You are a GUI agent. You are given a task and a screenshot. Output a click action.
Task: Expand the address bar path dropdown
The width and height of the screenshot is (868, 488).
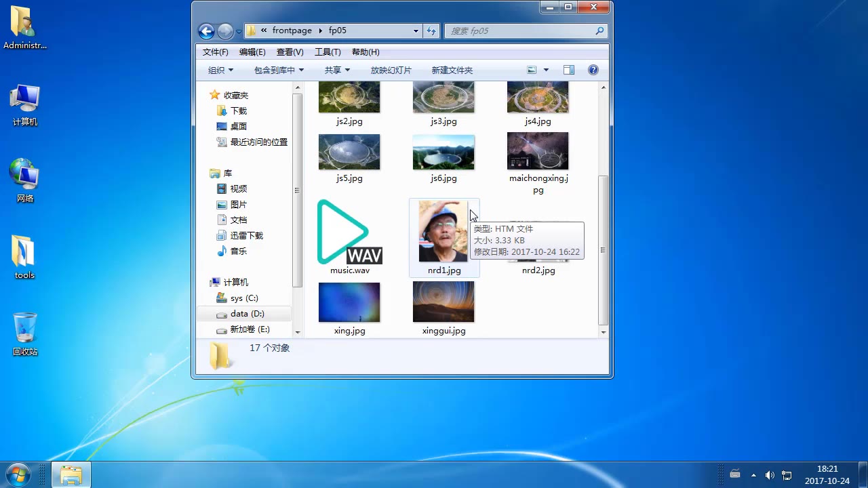click(x=416, y=30)
